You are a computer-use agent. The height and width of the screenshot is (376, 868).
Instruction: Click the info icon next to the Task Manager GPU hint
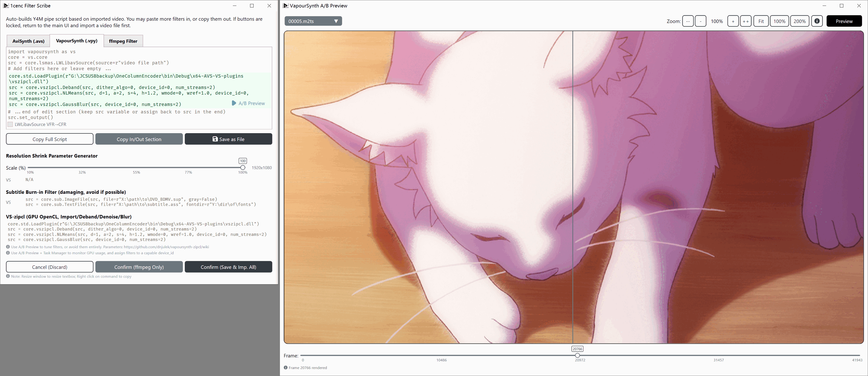(x=8, y=253)
